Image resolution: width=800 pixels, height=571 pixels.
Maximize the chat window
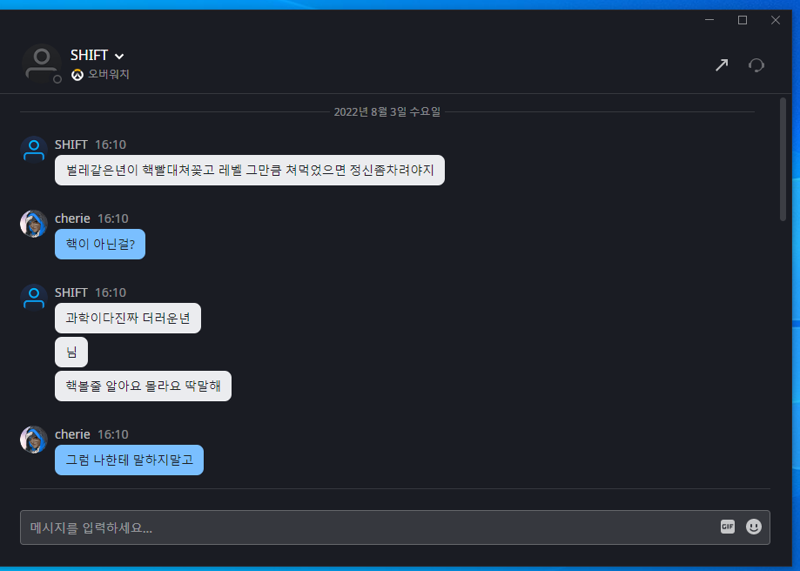742,20
